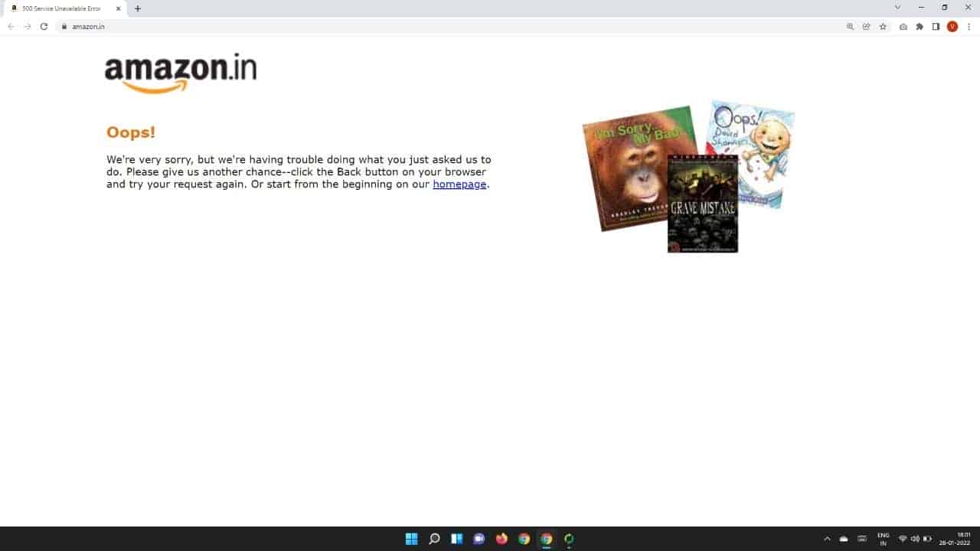This screenshot has width=980, height=551.
Task: Close the 500 Service Unavailable tab
Action: 119,8
